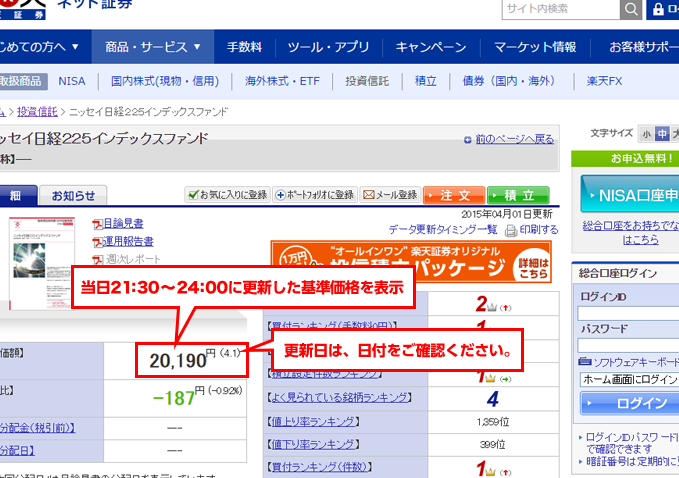679x478 pixels.
Task: Click the 分配日 link
Action: pyautogui.click(x=17, y=451)
